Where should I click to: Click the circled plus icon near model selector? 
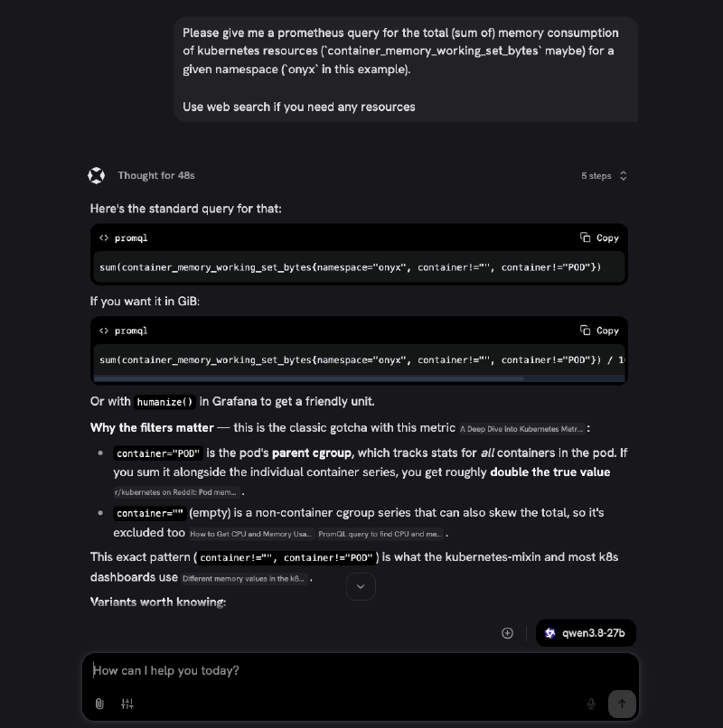(x=507, y=633)
